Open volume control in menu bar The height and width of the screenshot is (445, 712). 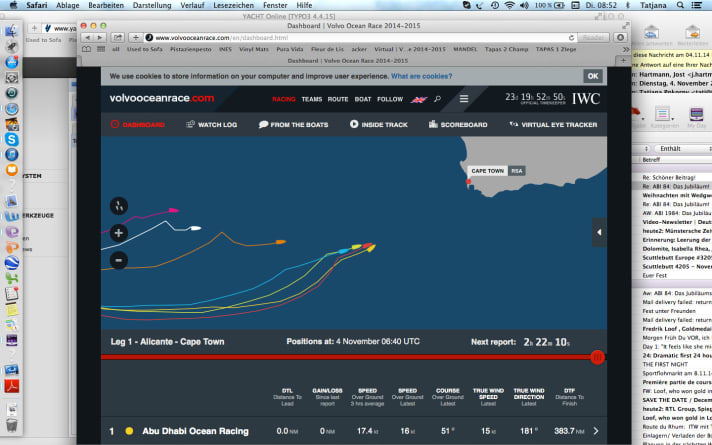point(524,5)
